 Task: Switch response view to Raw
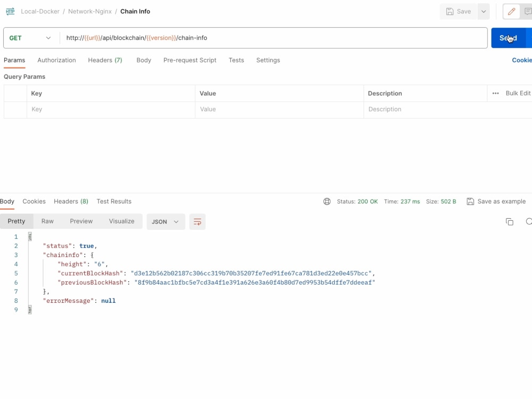click(x=47, y=221)
